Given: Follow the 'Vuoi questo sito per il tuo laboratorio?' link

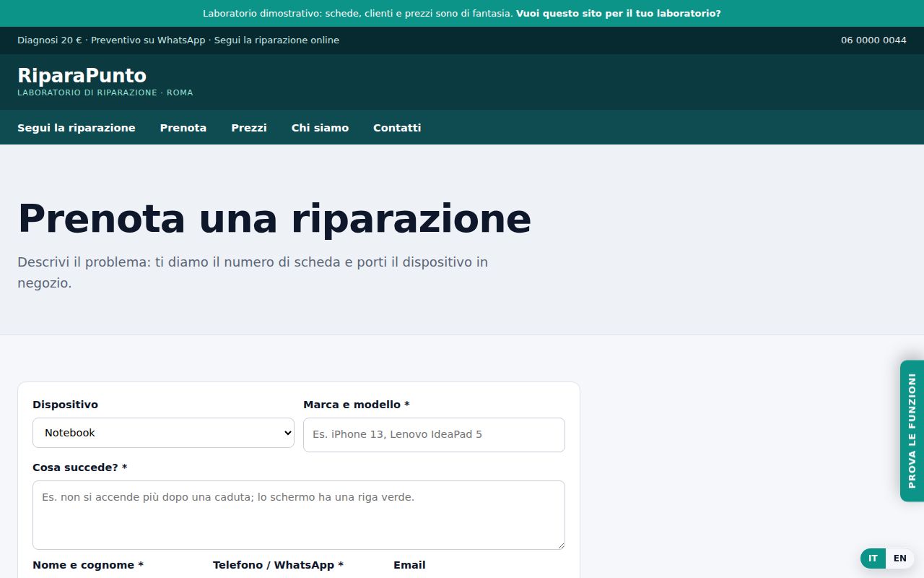Looking at the screenshot, I should point(618,13).
